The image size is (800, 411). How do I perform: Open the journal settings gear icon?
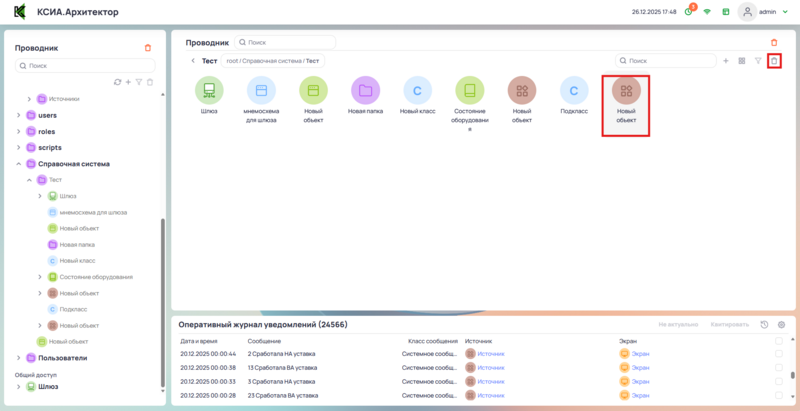tap(781, 325)
